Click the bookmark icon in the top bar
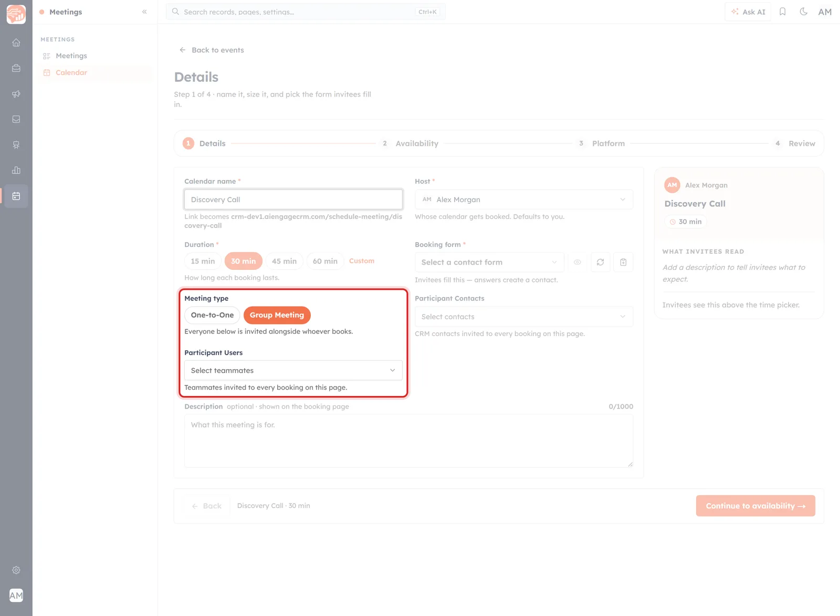840x616 pixels. (782, 12)
